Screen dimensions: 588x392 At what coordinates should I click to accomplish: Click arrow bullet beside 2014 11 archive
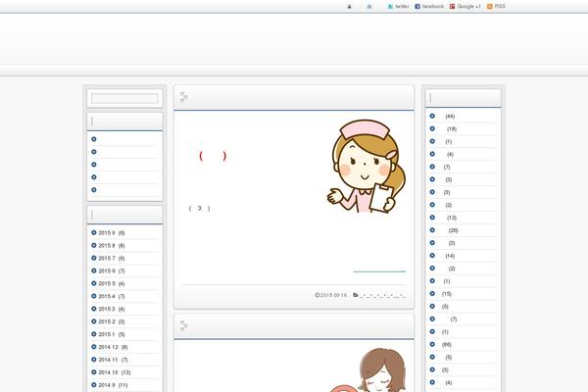coord(94,360)
